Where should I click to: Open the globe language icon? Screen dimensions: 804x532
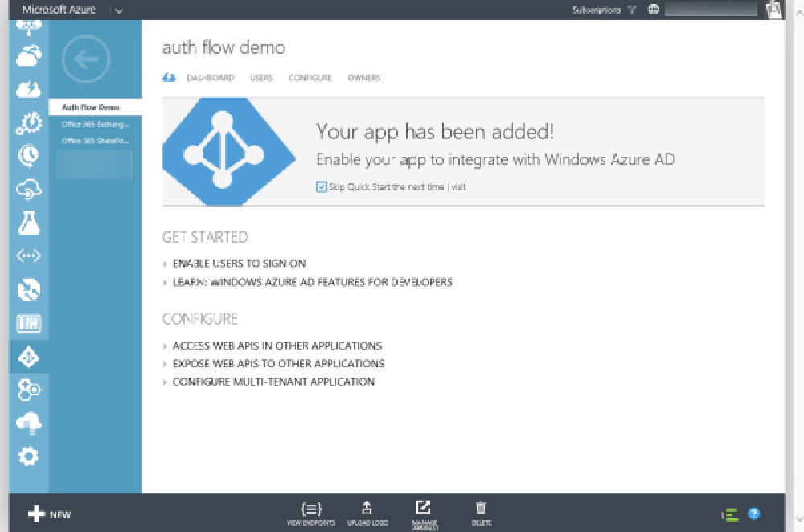click(653, 9)
